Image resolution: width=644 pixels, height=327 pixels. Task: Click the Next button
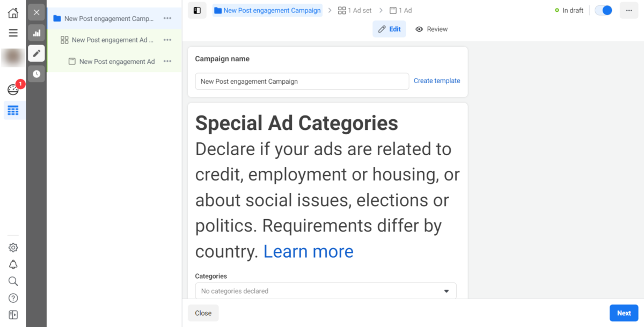pyautogui.click(x=624, y=313)
